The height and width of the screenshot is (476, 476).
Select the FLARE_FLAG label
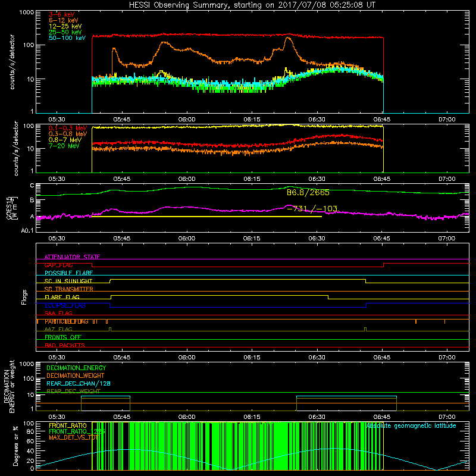pyautogui.click(x=62, y=297)
